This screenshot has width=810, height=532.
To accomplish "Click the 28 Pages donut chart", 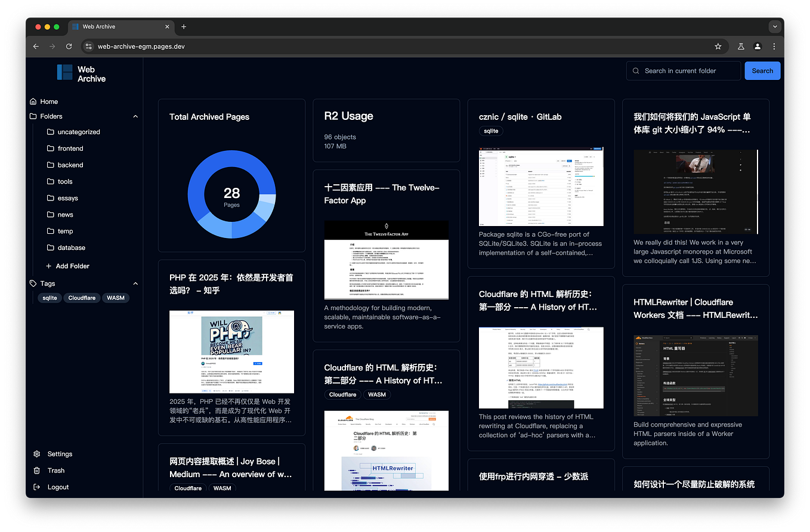I will pos(231,194).
